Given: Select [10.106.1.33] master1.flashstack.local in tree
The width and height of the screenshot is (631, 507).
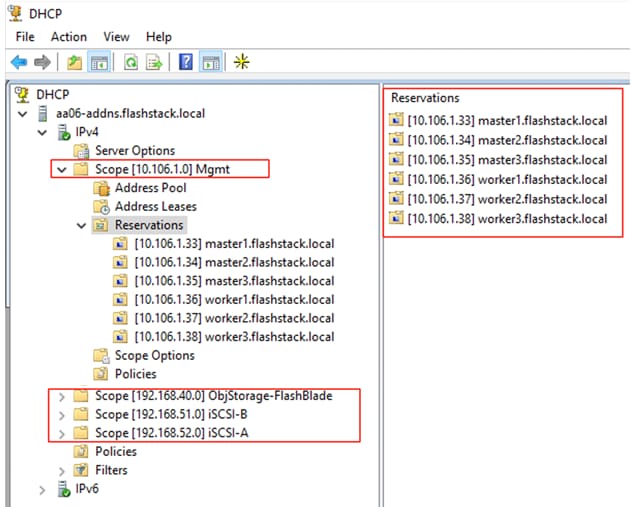Looking at the screenshot, I should tap(234, 244).
